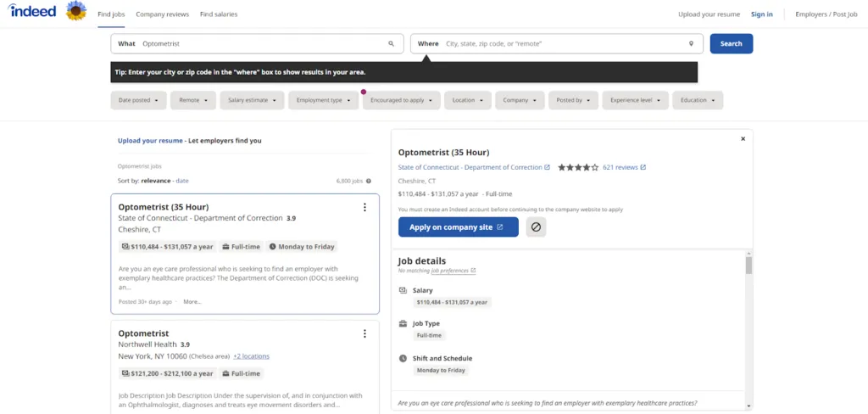Click the location pin icon in Where field
The width and height of the screenshot is (868, 414).
[x=691, y=44]
